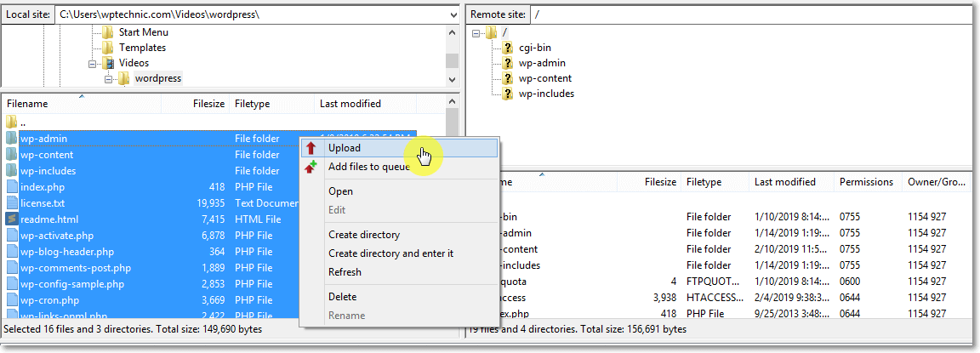This screenshot has height=353, width=980.
Task: Sort local files by Last modified column
Action: pos(350,104)
